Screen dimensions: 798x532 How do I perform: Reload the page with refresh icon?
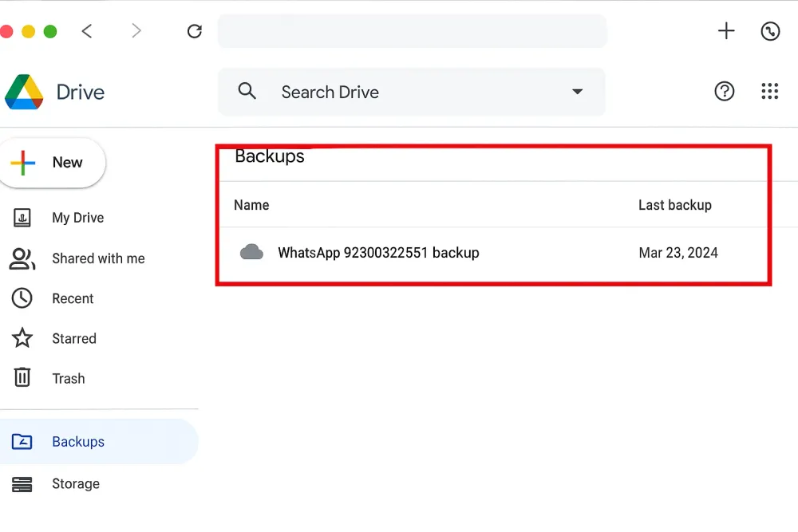tap(195, 31)
